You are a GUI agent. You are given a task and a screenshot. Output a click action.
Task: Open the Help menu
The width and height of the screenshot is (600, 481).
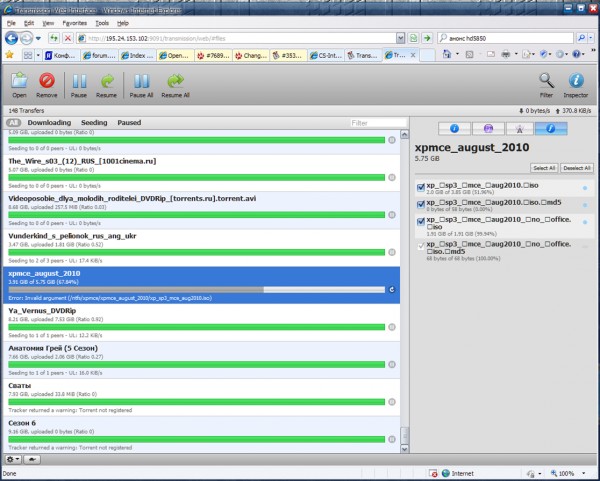click(123, 23)
